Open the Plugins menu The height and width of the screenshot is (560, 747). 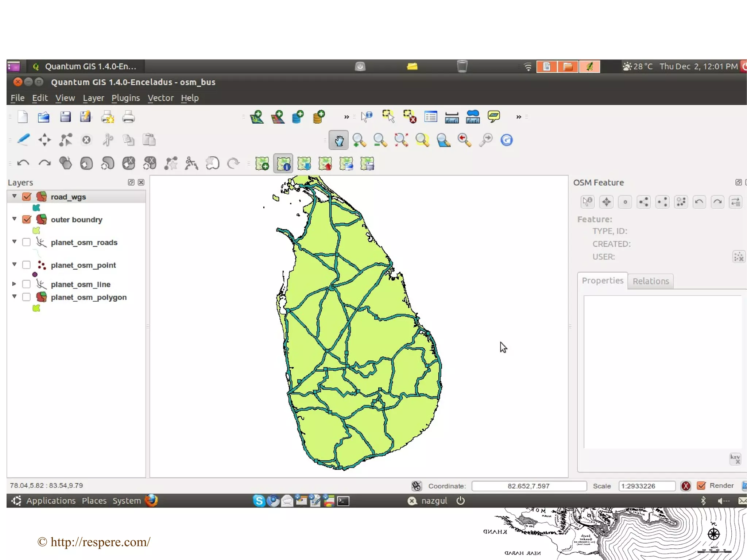click(125, 98)
